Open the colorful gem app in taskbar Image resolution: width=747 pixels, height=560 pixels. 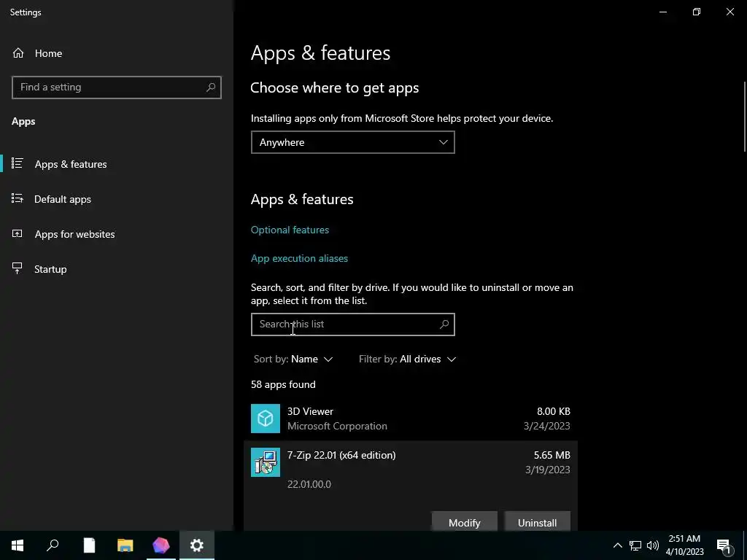(x=161, y=545)
